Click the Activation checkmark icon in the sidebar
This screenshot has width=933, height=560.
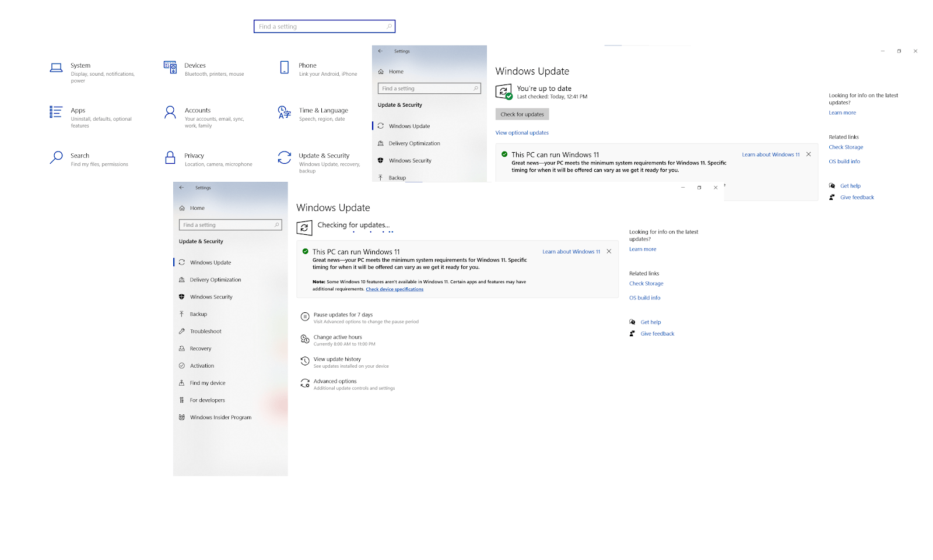182,365
